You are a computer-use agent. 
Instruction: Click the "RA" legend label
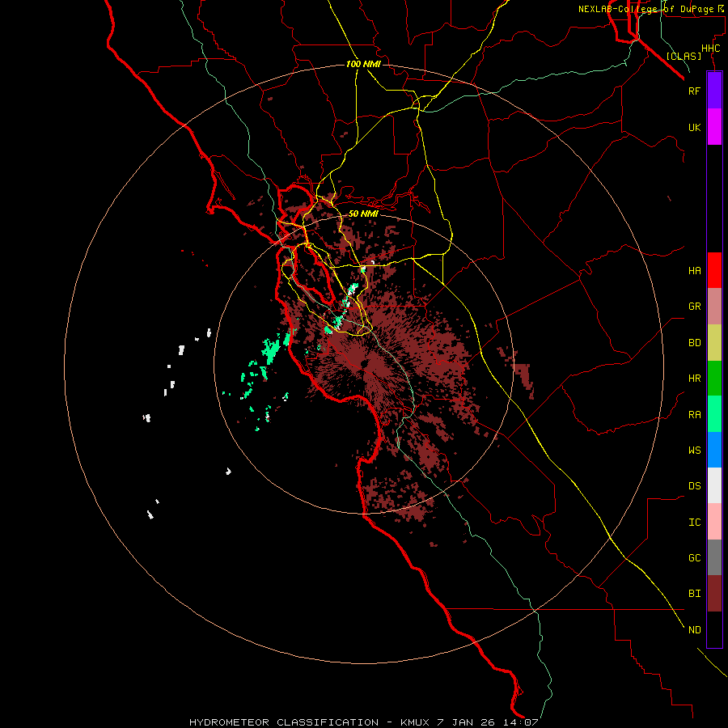[x=694, y=415]
